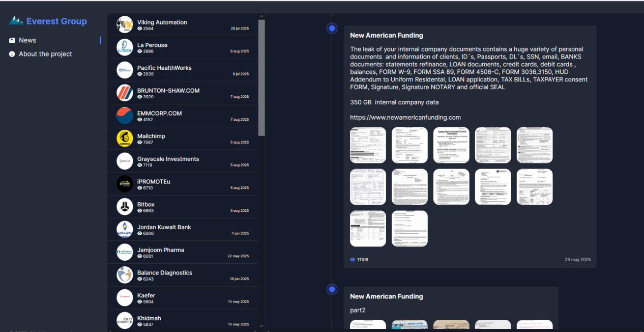Select the Mailchimp logo
The width and height of the screenshot is (644, 332).
pyautogui.click(x=125, y=139)
